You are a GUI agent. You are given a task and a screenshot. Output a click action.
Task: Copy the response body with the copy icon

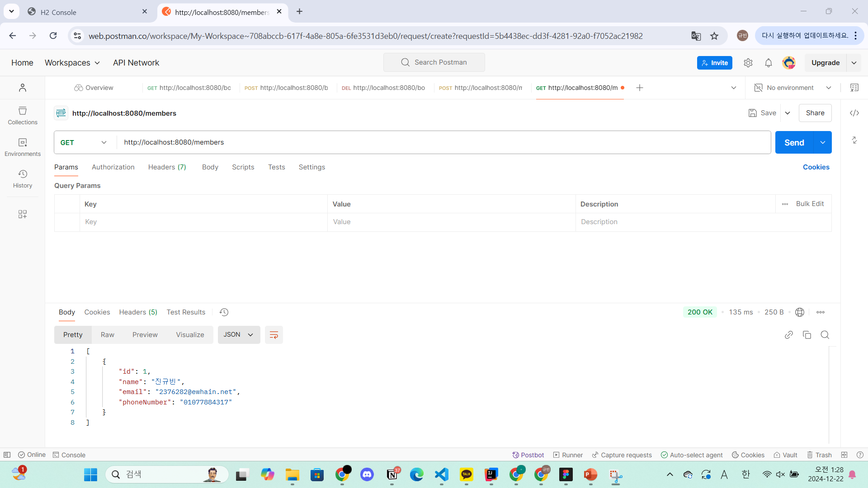(x=807, y=335)
